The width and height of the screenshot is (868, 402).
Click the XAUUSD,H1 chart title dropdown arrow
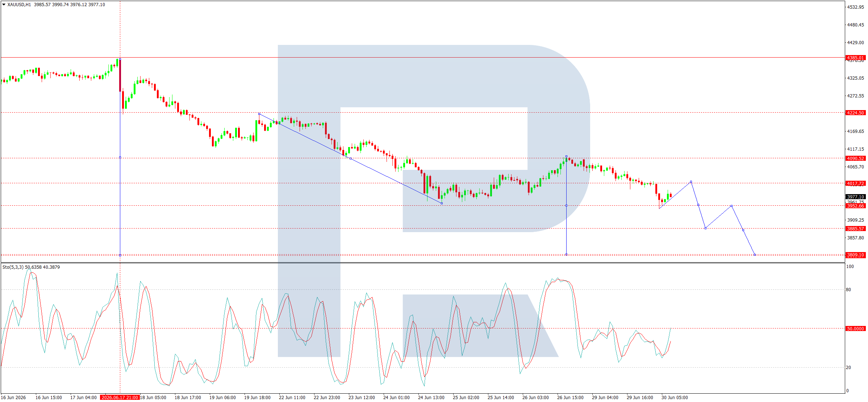click(x=4, y=5)
